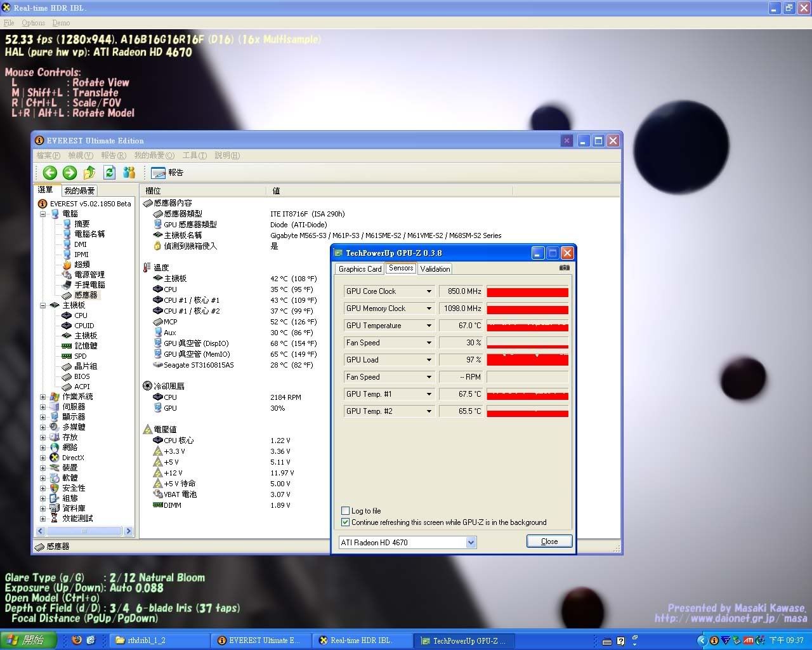Screen dimensions: 812x650
Task: Open the GPU Memory Clock dropdown
Action: pos(429,308)
